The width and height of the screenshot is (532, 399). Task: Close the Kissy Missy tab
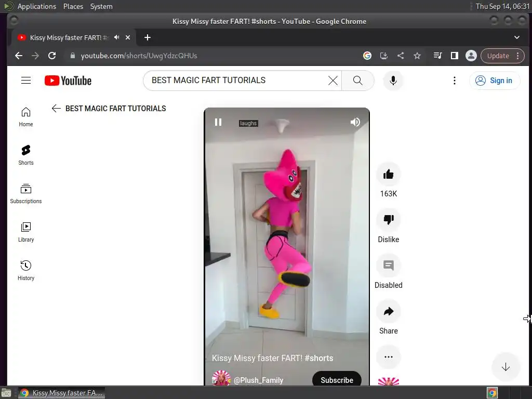point(128,37)
